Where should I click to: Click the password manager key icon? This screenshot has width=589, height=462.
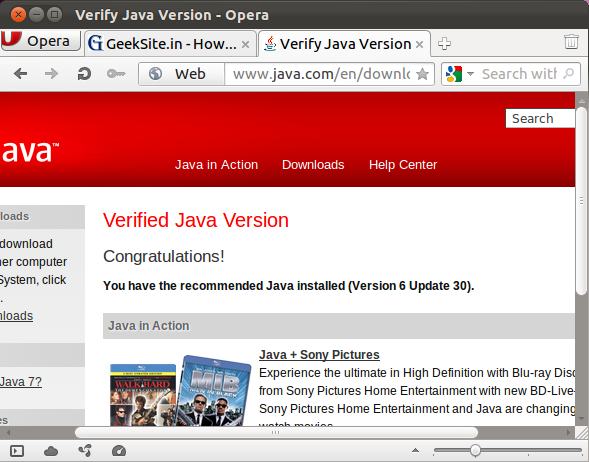pyautogui.click(x=116, y=74)
